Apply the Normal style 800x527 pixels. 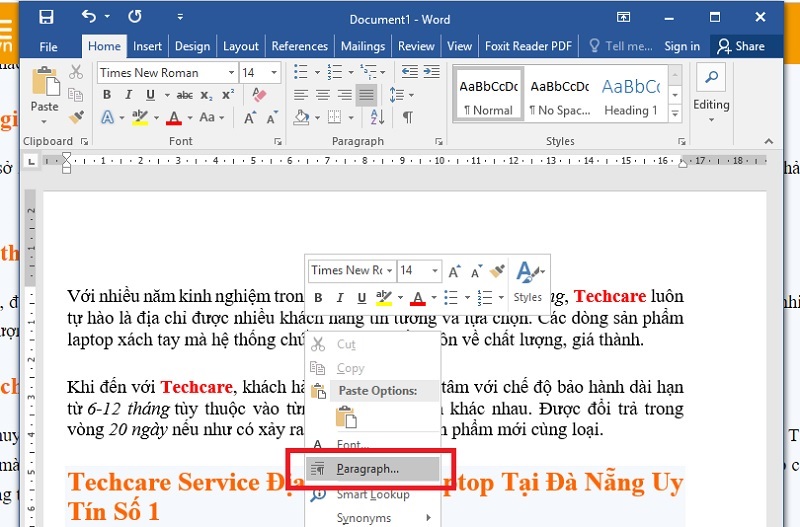[488, 94]
